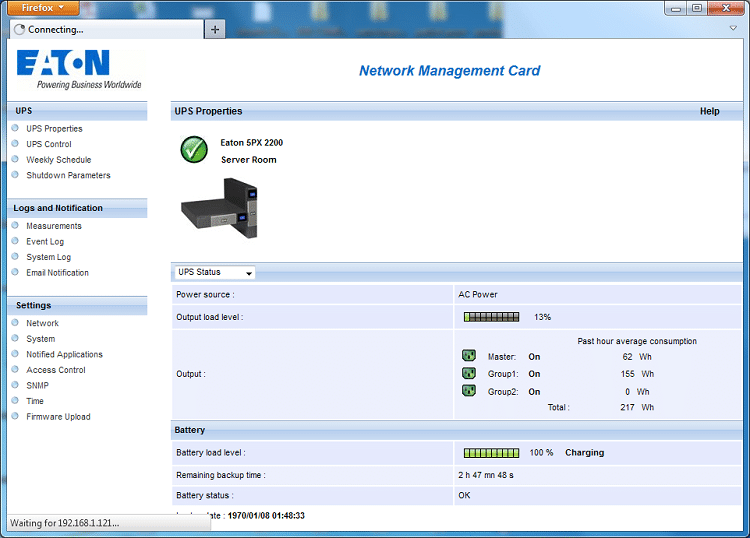Open Network settings
Image resolution: width=750 pixels, height=538 pixels.
(42, 323)
